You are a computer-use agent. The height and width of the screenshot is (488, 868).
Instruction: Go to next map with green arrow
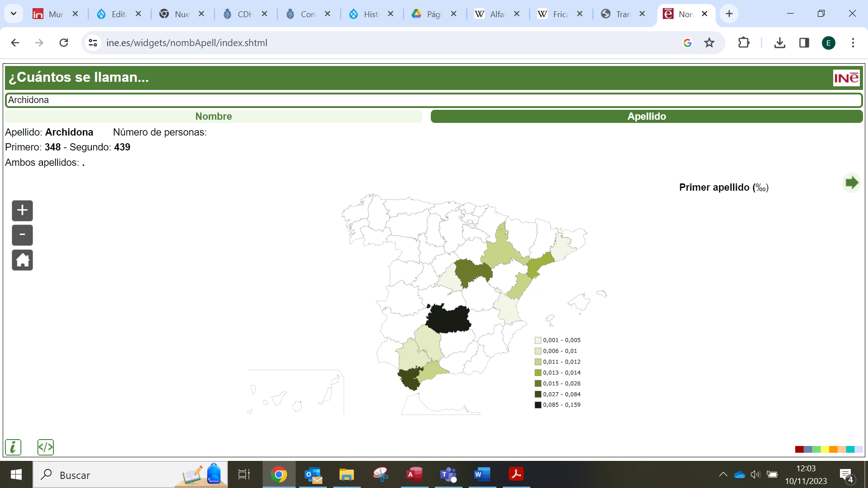click(851, 183)
